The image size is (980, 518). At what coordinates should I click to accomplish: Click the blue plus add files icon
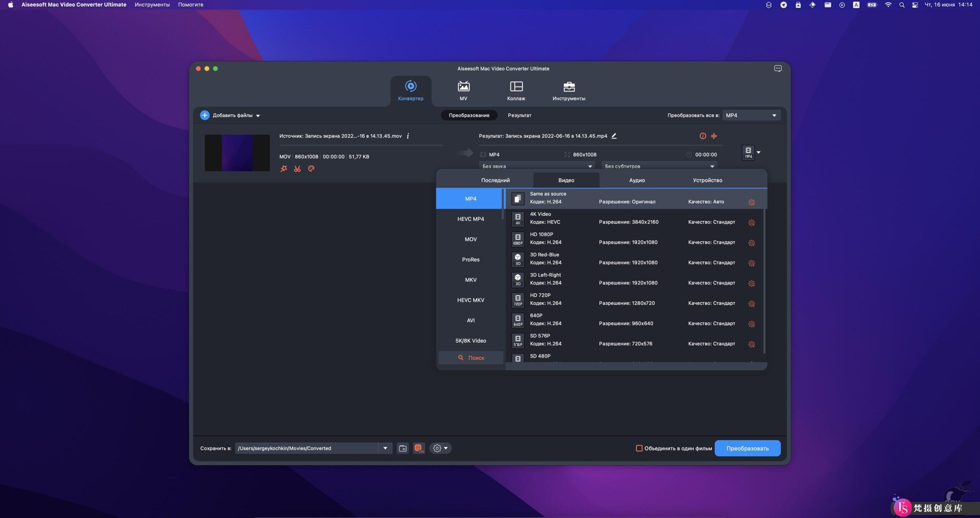pyautogui.click(x=205, y=115)
